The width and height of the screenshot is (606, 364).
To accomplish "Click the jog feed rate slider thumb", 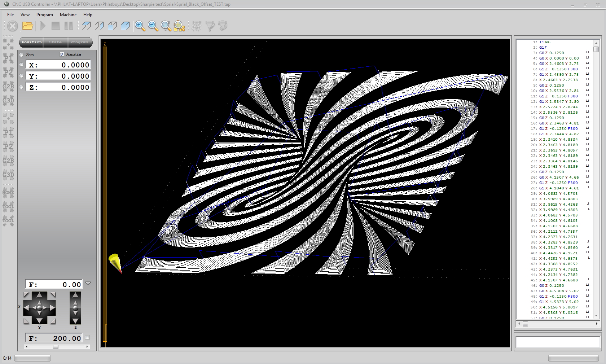I will 56,347.
